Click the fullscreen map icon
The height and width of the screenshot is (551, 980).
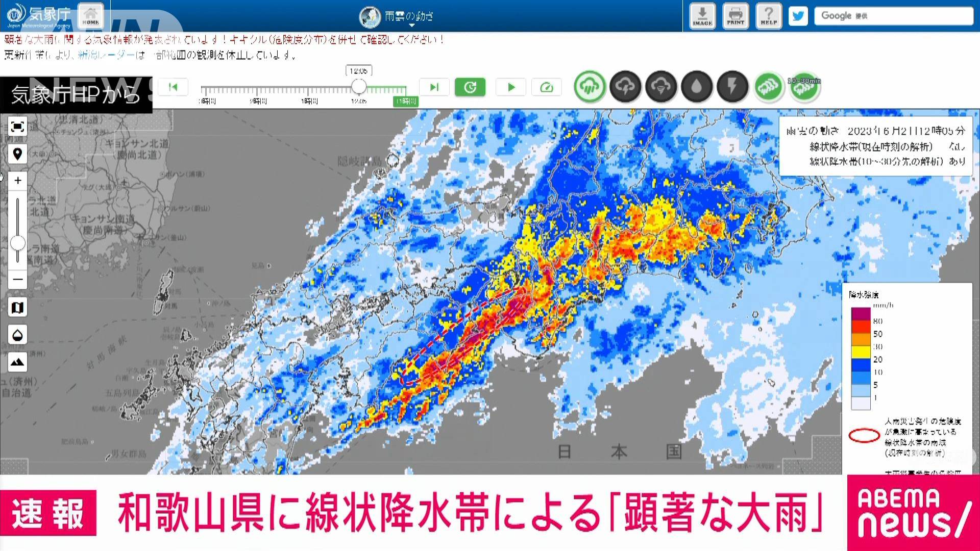pos(17,127)
